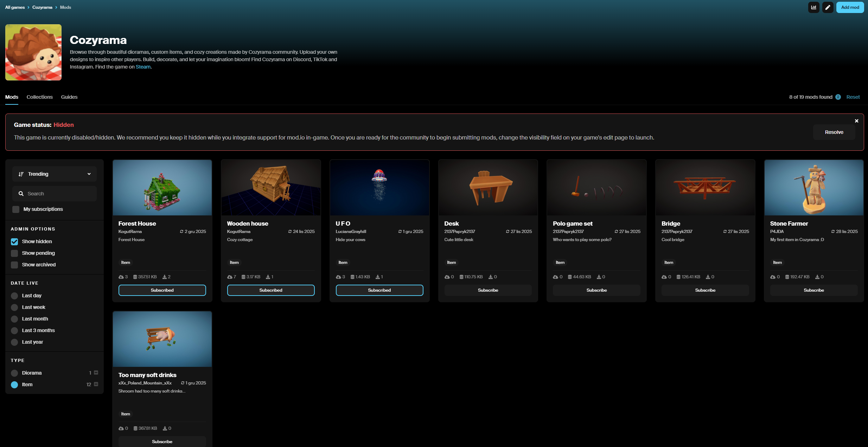
Task: Open the Guides tab
Action: pyautogui.click(x=69, y=97)
